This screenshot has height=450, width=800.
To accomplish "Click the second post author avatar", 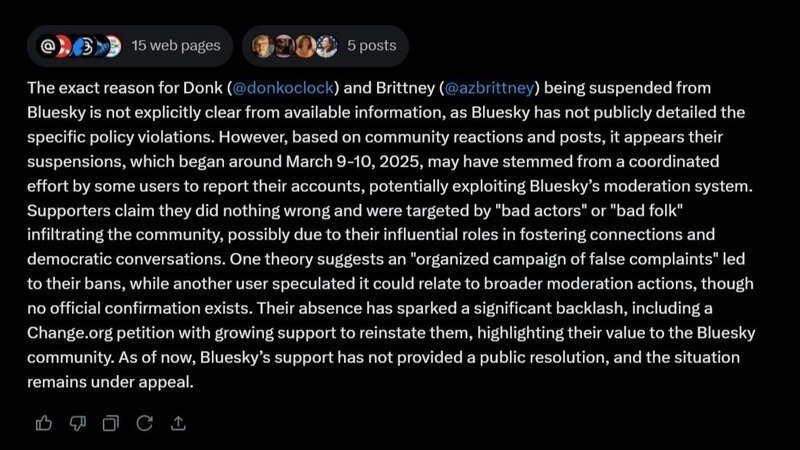I will point(283,45).
